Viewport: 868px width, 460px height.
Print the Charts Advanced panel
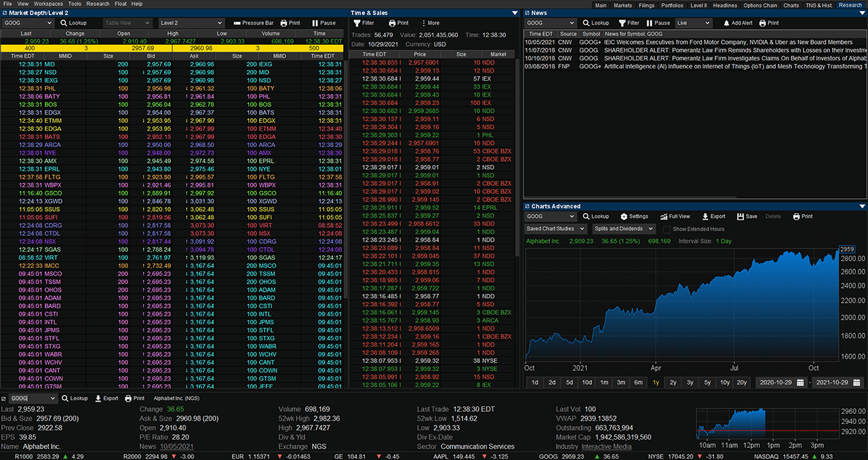coord(803,216)
